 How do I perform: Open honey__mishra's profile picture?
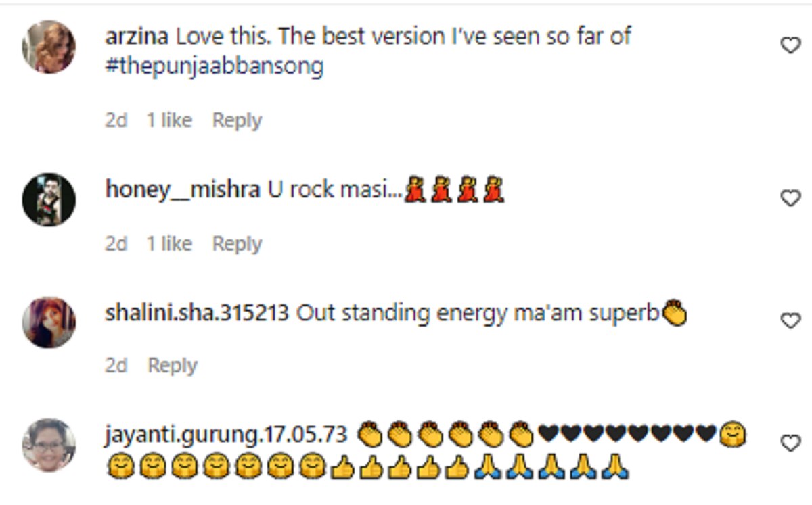(x=49, y=199)
